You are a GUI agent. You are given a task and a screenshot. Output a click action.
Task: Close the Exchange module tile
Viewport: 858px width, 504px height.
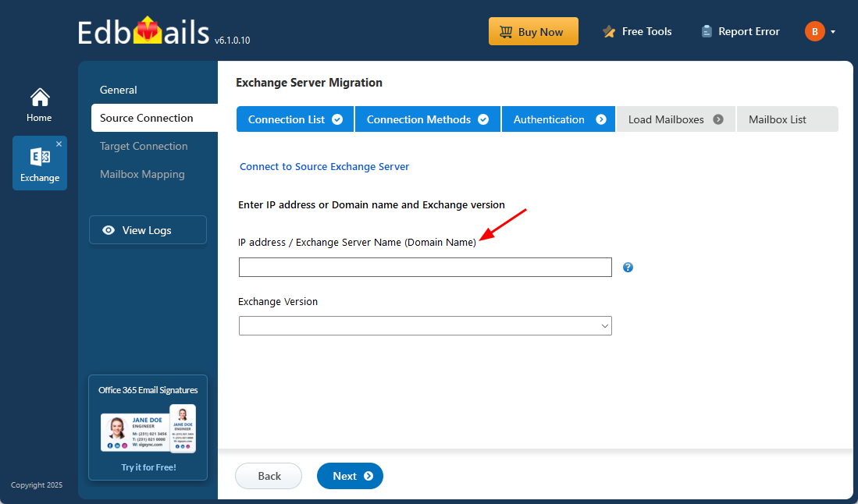[x=59, y=144]
